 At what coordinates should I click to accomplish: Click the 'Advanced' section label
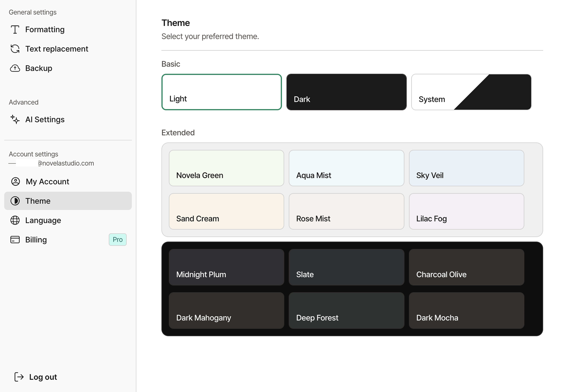point(24,102)
